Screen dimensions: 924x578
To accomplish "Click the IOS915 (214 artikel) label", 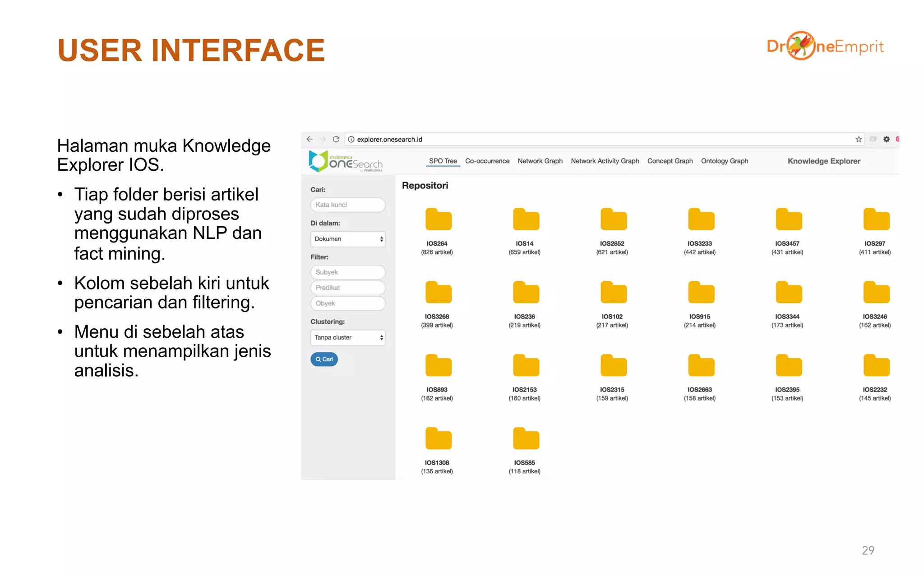I will point(699,321).
